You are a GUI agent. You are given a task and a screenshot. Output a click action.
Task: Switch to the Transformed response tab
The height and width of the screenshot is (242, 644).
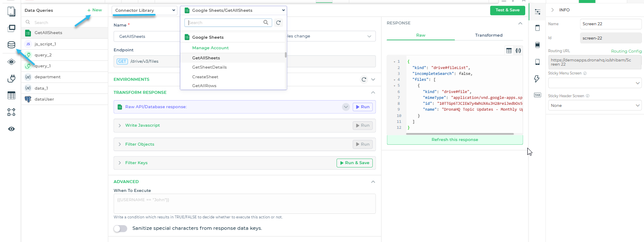click(x=489, y=35)
